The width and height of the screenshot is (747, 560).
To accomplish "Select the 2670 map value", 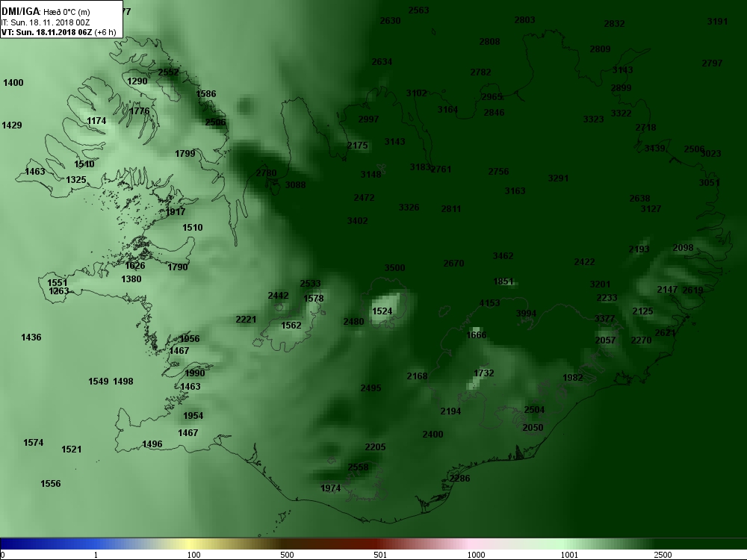I will pos(453,263).
